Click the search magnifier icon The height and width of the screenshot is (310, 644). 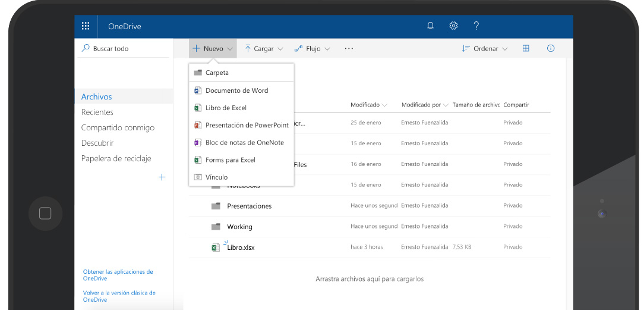coord(86,48)
